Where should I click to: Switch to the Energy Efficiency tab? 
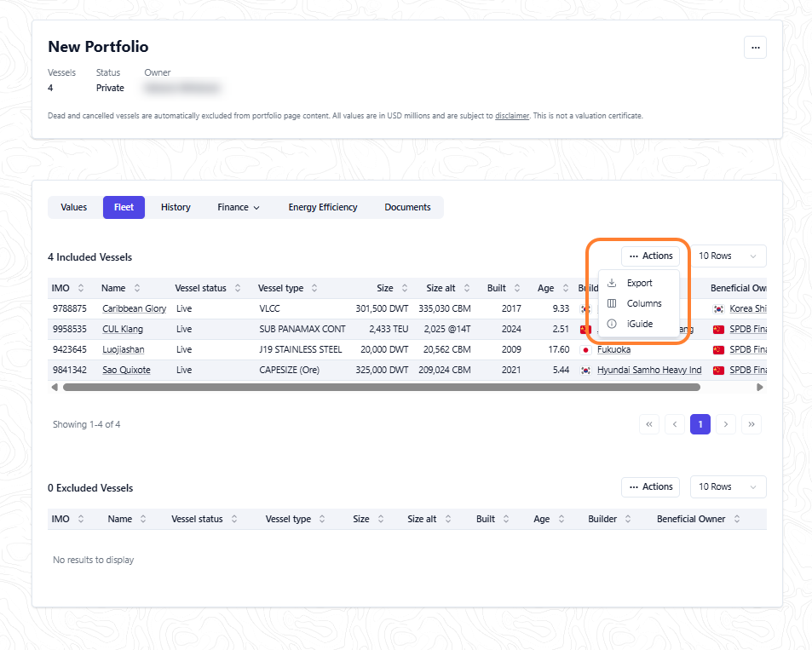coord(323,207)
